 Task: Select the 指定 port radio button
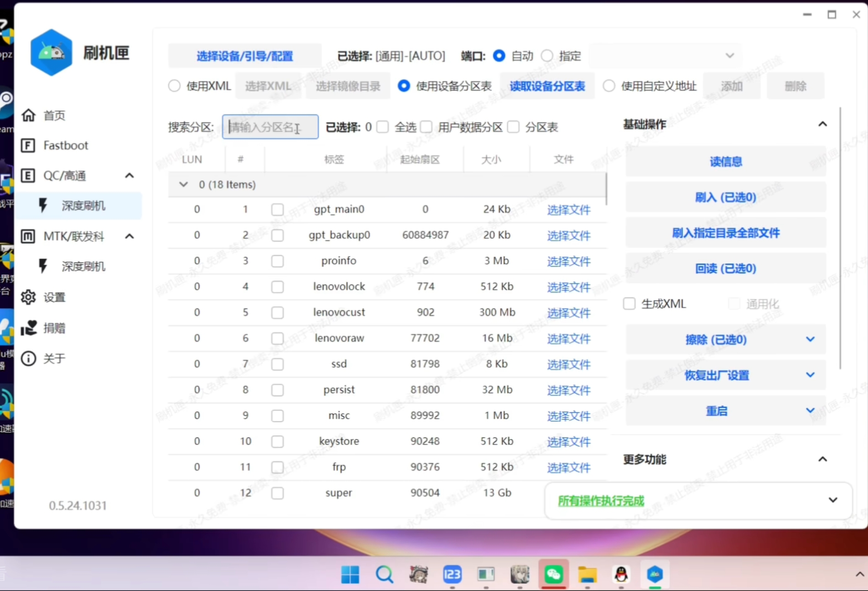point(547,55)
